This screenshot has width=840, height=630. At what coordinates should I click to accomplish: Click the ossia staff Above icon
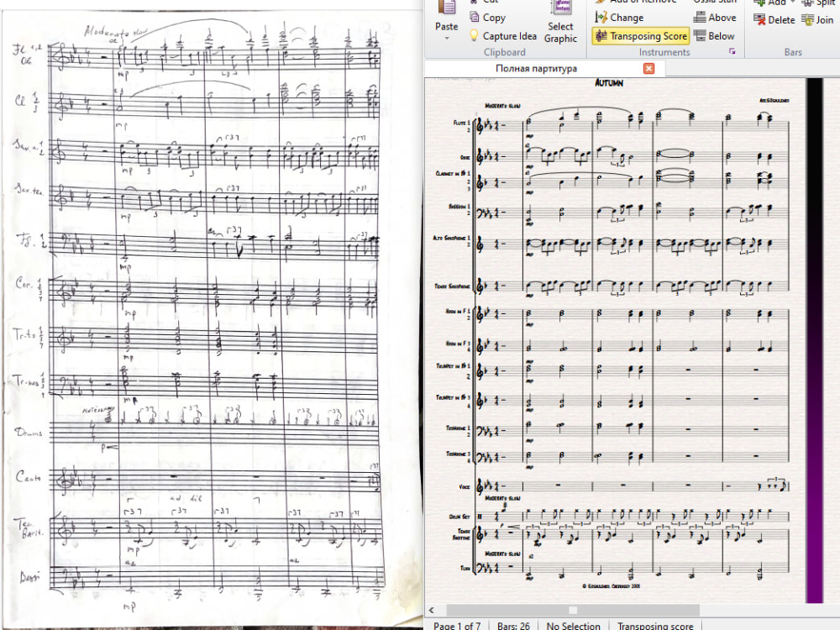point(699,17)
